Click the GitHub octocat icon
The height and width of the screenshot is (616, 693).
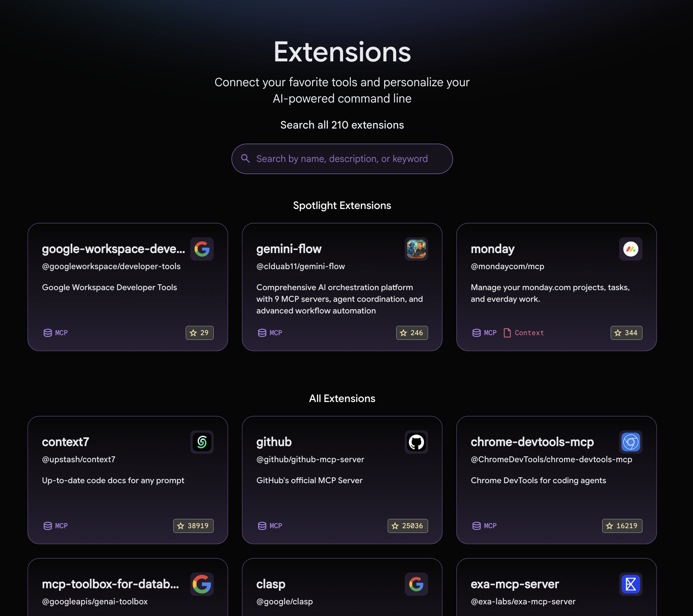[x=416, y=442]
